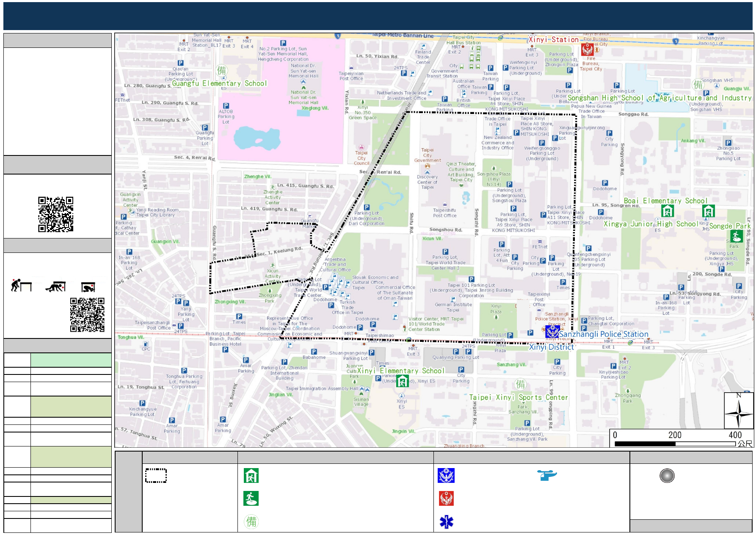Click the evacuation running-person icon at Songde Park

[x=736, y=236]
